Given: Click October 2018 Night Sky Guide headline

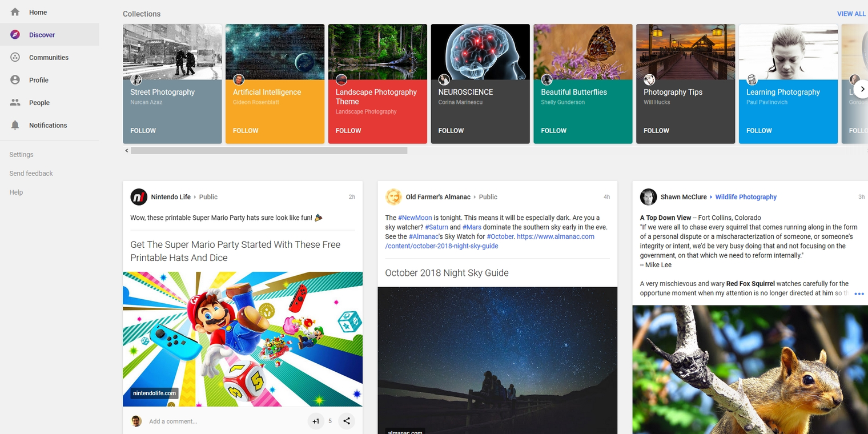Looking at the screenshot, I should [x=447, y=273].
